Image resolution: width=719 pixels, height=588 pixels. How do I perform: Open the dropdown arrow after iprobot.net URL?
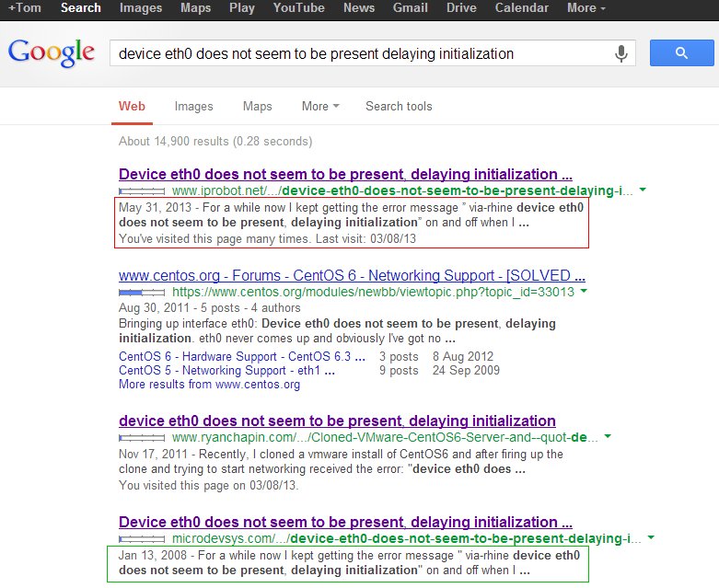pos(643,190)
